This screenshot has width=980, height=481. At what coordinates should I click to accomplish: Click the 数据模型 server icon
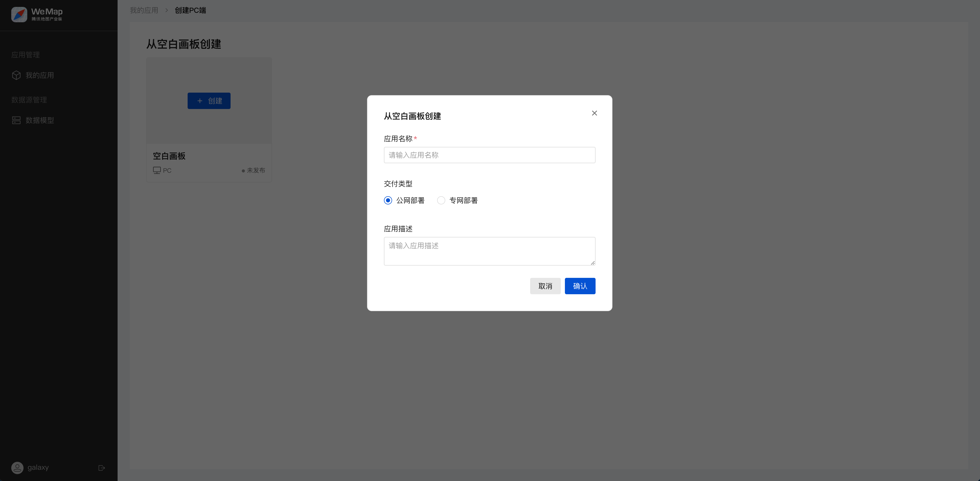[16, 120]
